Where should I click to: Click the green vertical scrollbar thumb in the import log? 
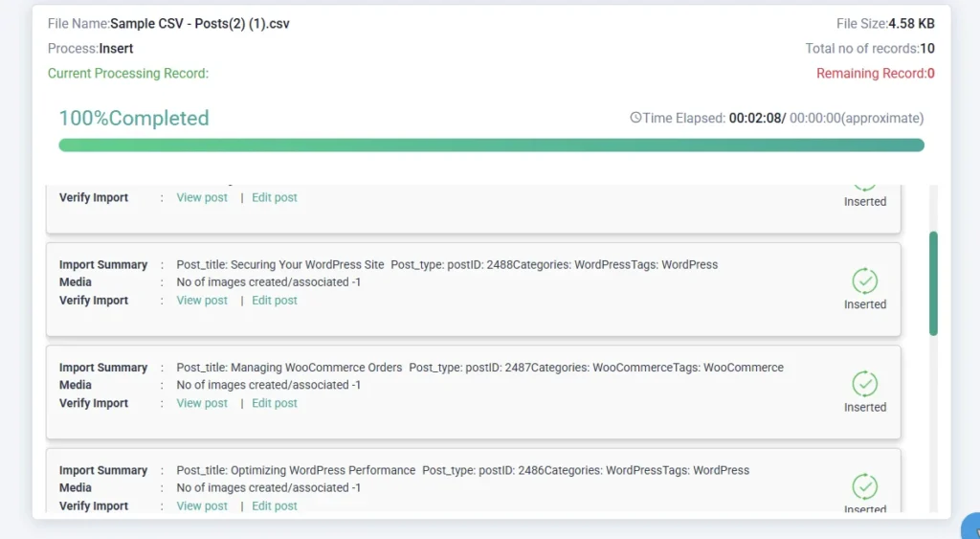tap(933, 282)
